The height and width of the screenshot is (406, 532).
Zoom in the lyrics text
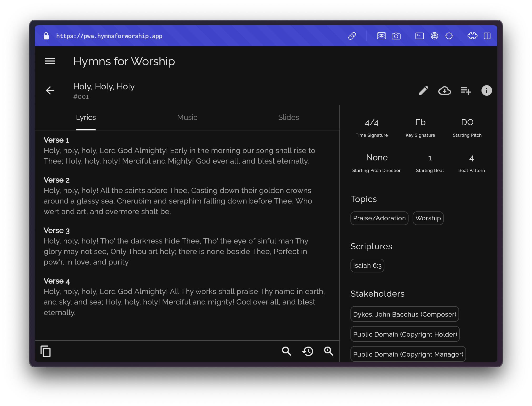click(329, 351)
